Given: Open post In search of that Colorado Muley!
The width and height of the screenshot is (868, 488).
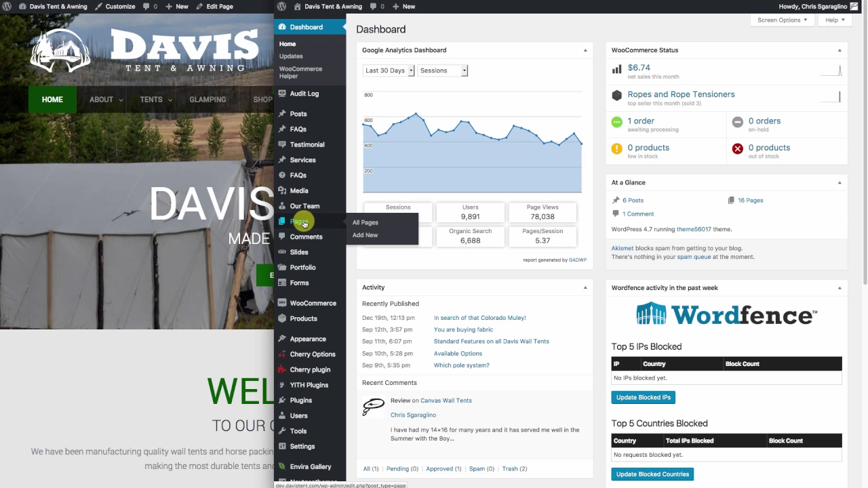Looking at the screenshot, I should pyautogui.click(x=479, y=318).
